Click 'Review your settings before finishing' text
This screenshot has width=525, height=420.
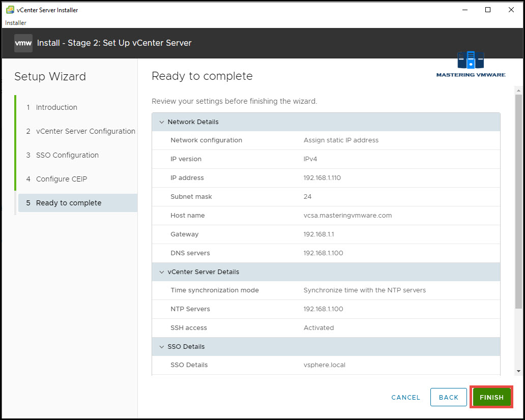coord(235,101)
